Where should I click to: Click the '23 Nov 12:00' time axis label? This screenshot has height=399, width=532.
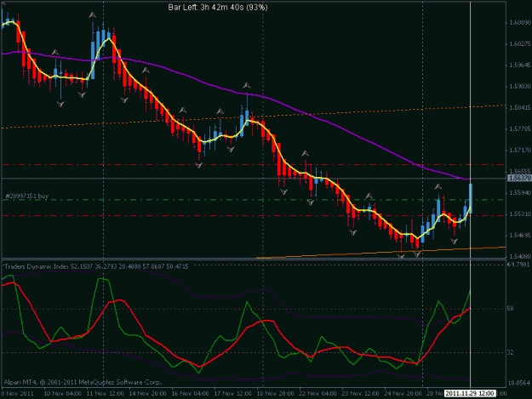(x=361, y=393)
